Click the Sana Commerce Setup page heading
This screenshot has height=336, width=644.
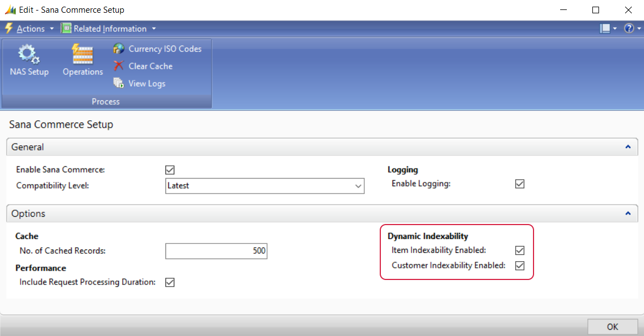tap(61, 124)
